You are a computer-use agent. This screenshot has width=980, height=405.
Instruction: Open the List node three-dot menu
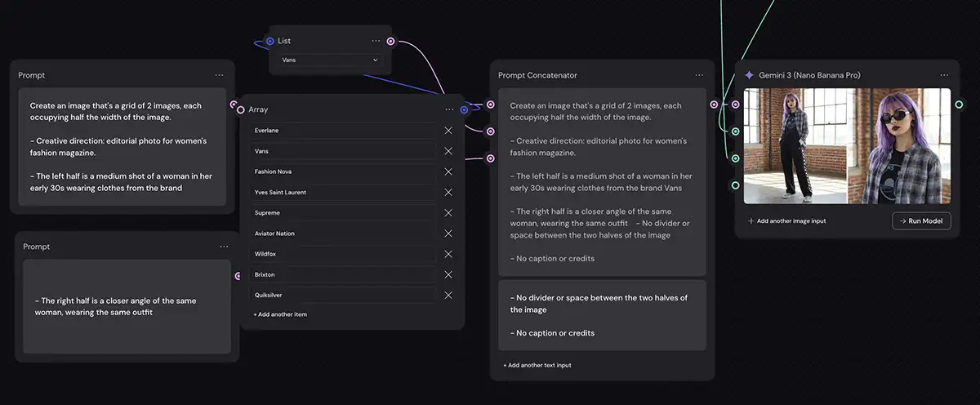[x=376, y=41]
